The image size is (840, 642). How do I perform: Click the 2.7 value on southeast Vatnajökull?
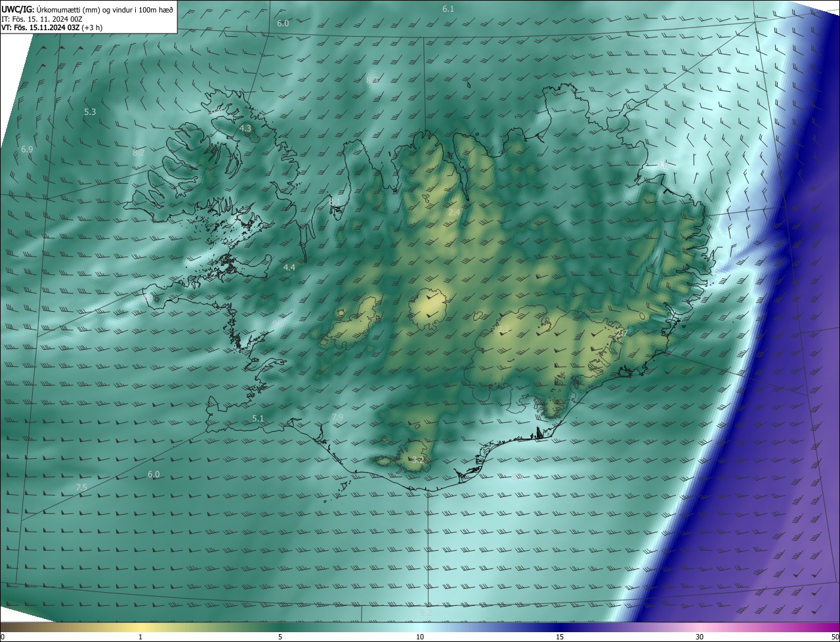[x=622, y=333]
